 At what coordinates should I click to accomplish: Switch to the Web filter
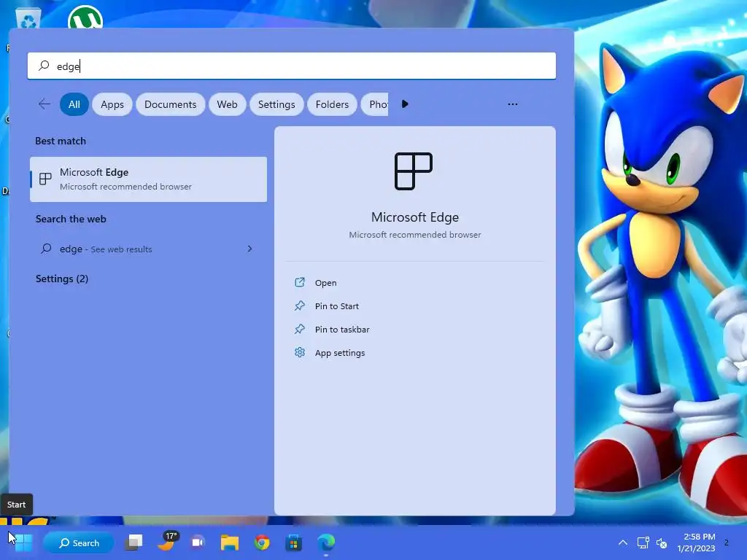[x=228, y=104]
